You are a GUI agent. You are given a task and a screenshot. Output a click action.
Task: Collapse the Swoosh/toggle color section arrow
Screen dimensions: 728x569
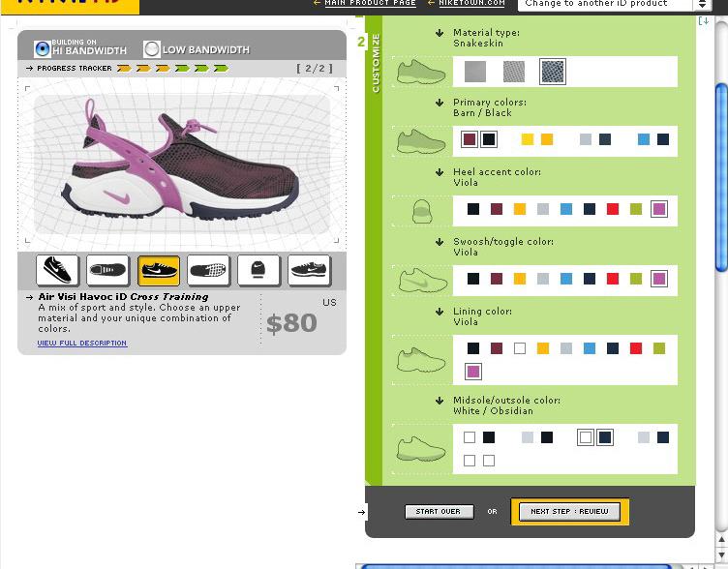[440, 242]
